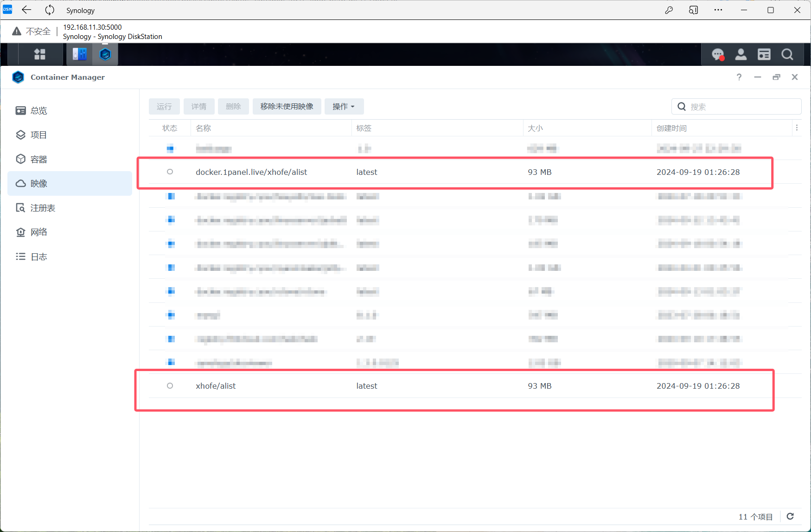
Task: Open the column options three-dot menu
Action: (x=797, y=128)
